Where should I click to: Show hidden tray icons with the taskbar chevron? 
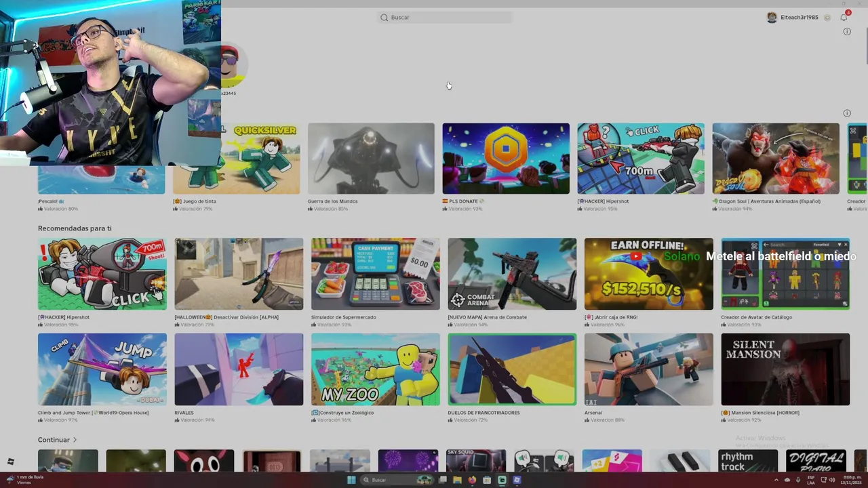click(776, 480)
